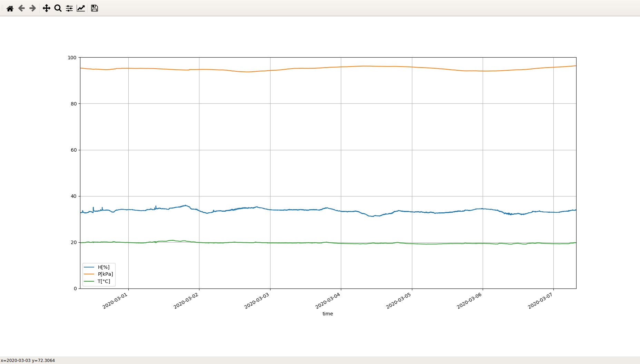Activate the Zoom to rectangle tool
This screenshot has height=364, width=640.
point(58,8)
